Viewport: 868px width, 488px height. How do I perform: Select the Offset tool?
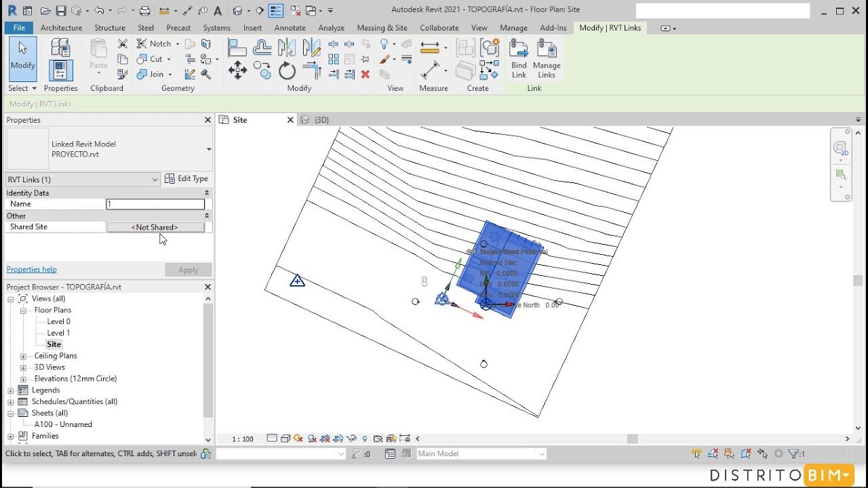coord(262,47)
